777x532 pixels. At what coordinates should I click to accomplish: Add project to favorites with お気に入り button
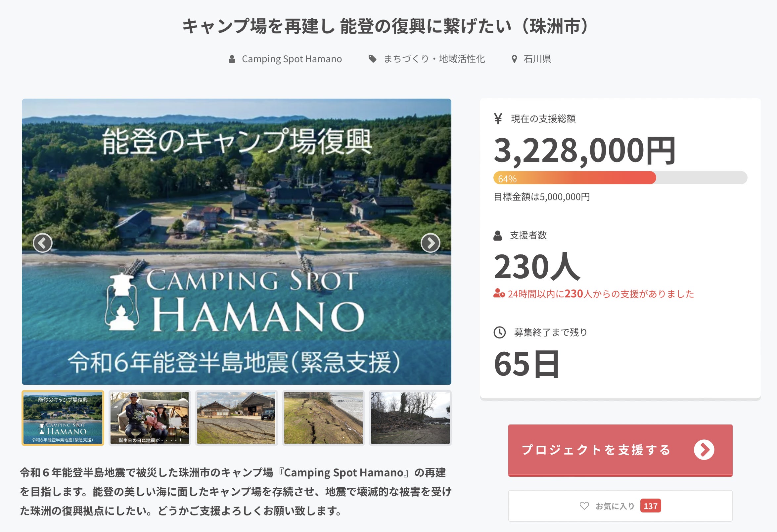[620, 506]
